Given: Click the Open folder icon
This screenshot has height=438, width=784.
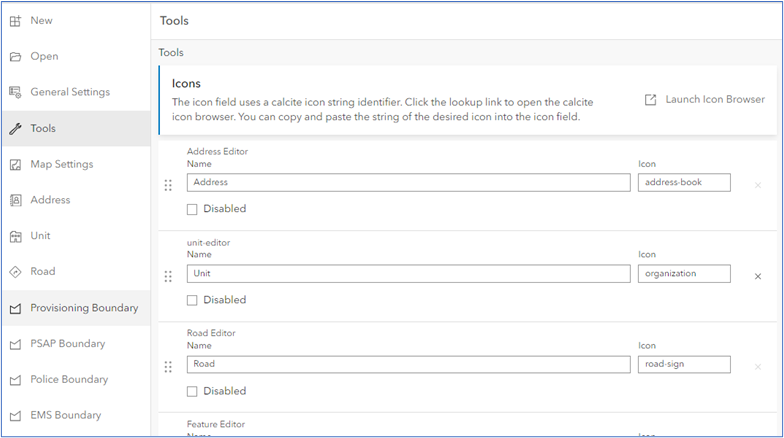Looking at the screenshot, I should (x=16, y=56).
